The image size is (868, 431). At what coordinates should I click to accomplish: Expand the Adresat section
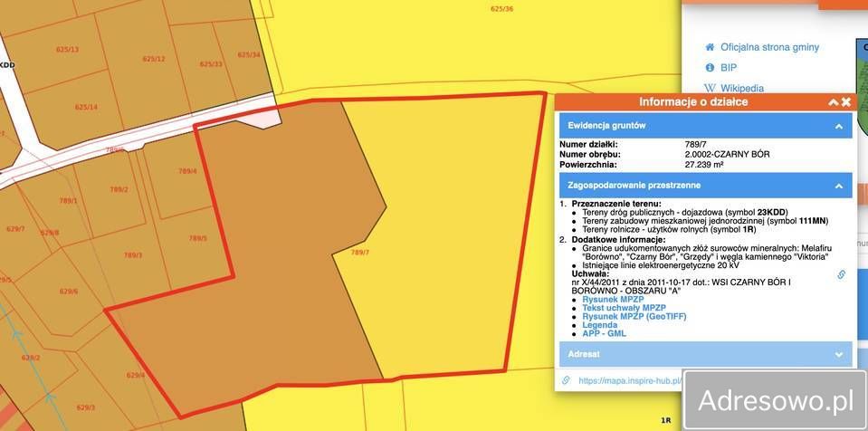(705, 353)
